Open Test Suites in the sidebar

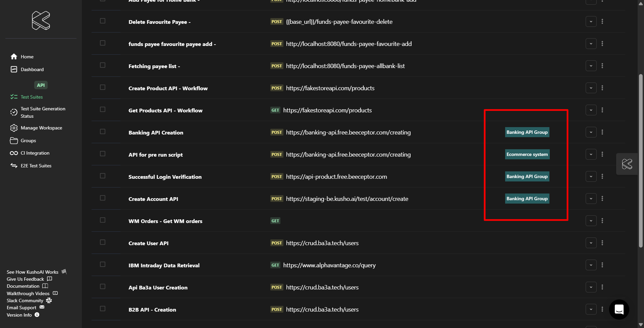pyautogui.click(x=32, y=97)
